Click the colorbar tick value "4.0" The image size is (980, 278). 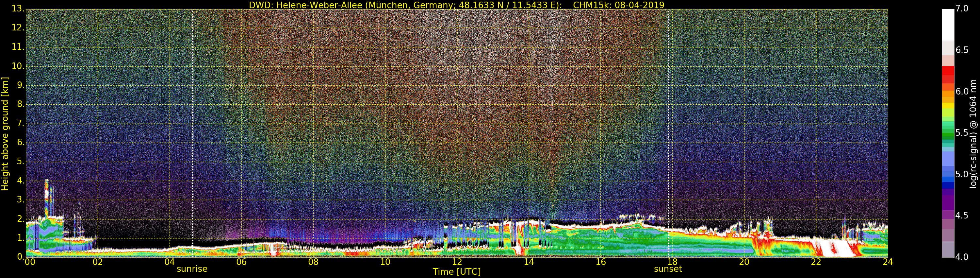(x=962, y=257)
